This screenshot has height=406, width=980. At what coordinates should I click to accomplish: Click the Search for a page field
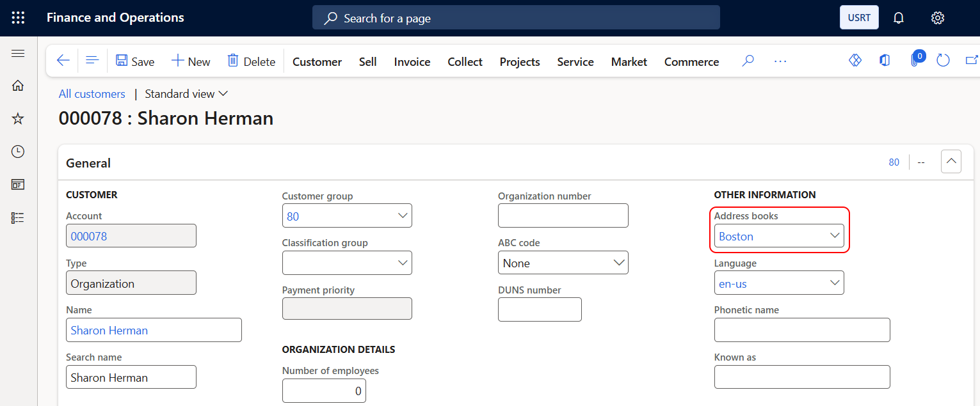(515, 19)
